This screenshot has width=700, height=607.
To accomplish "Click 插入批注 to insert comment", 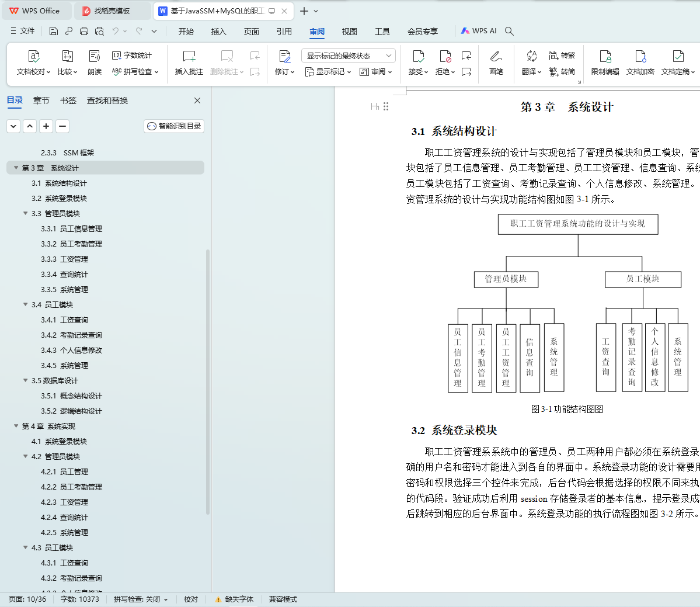I will pyautogui.click(x=189, y=63).
